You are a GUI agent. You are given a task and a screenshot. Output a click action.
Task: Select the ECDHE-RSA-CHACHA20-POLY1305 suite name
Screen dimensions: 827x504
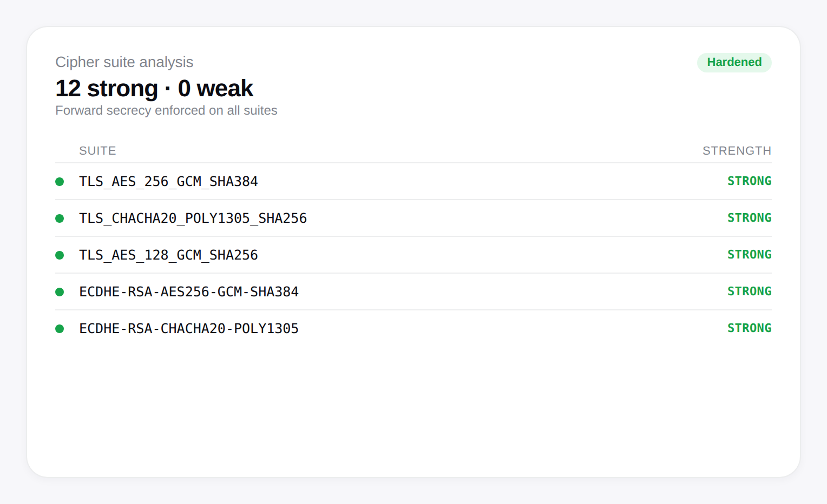(x=189, y=329)
